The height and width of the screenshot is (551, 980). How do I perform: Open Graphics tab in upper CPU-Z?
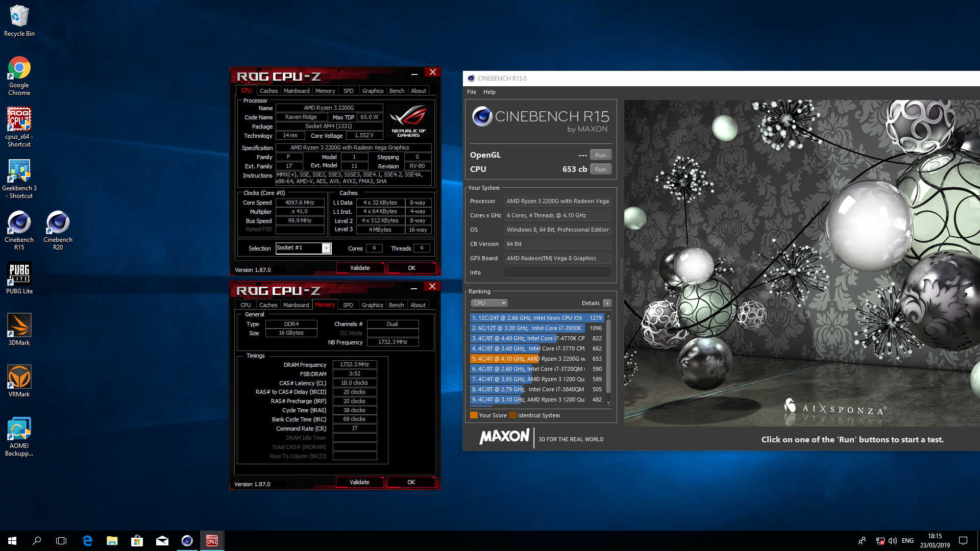click(373, 91)
